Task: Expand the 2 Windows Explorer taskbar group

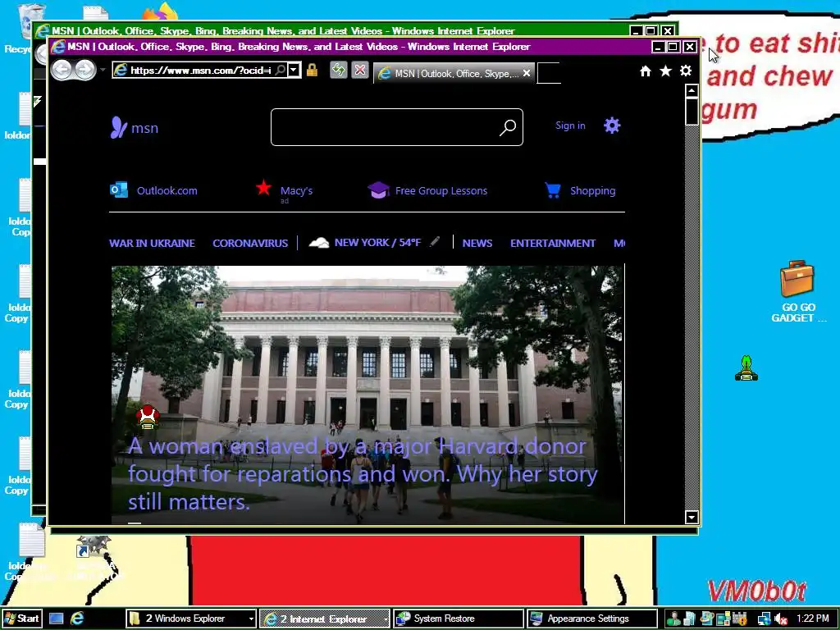Action: tap(190, 619)
